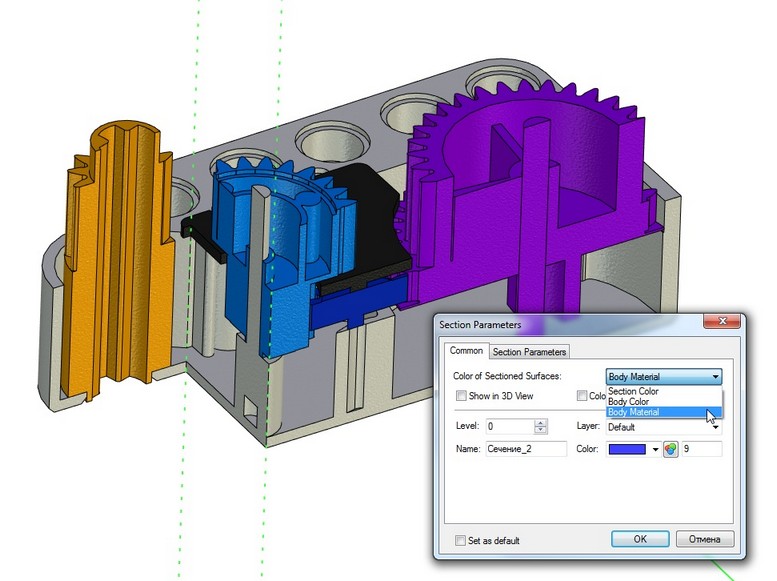Open the RGB color picker icon

point(671,450)
